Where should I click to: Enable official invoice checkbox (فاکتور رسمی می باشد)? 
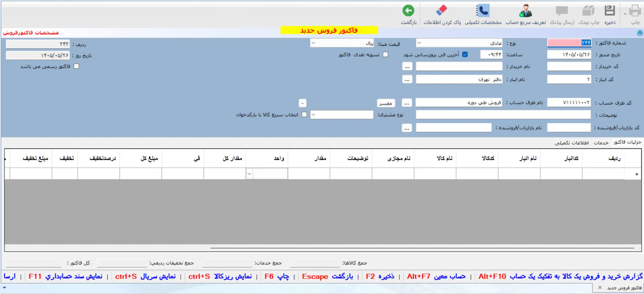coord(76,66)
